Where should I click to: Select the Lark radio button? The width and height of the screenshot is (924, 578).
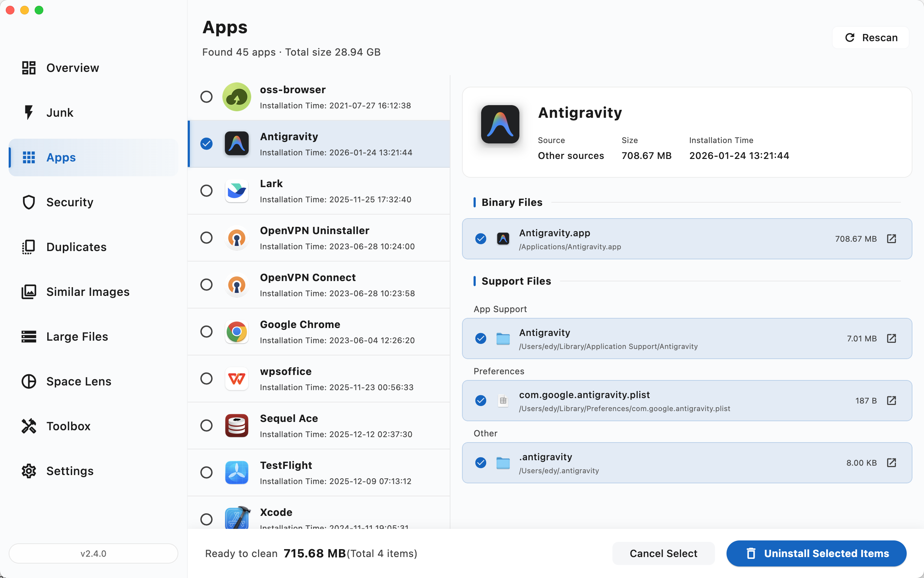coord(206,191)
